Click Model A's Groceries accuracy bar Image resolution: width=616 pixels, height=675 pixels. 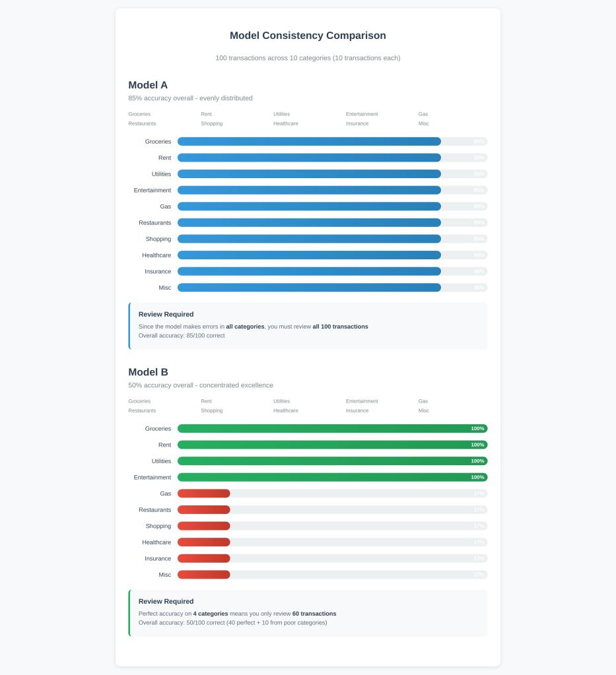[309, 141]
